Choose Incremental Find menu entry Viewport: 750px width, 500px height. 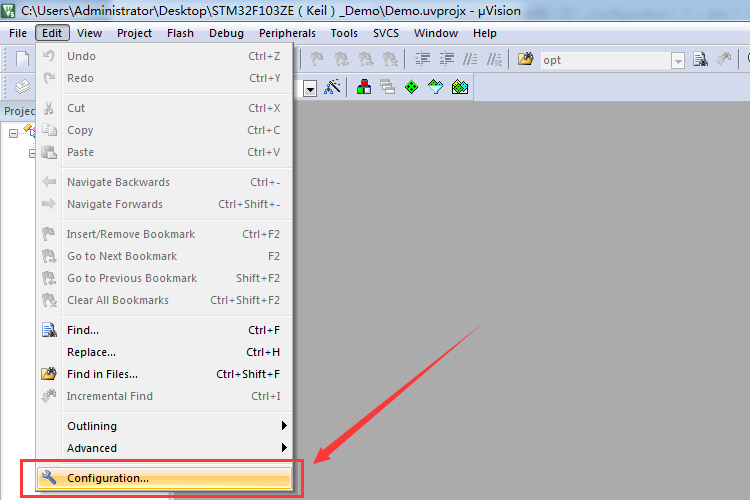pos(165,396)
